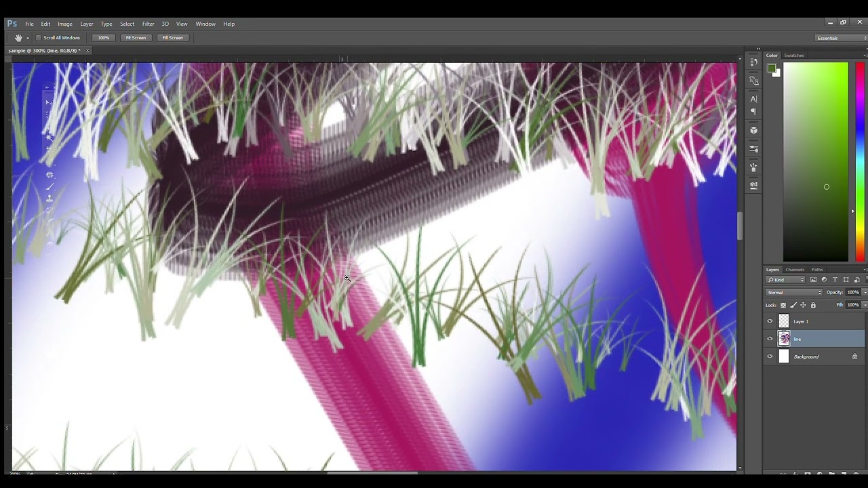Image resolution: width=868 pixels, height=488 pixels.
Task: Open the Type menu
Action: tap(106, 24)
